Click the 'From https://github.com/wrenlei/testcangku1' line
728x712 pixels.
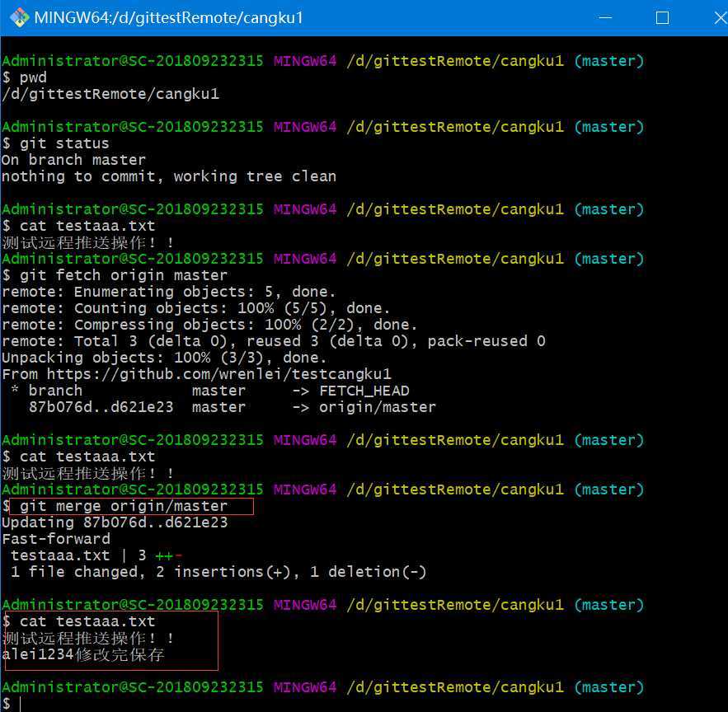coord(196,374)
